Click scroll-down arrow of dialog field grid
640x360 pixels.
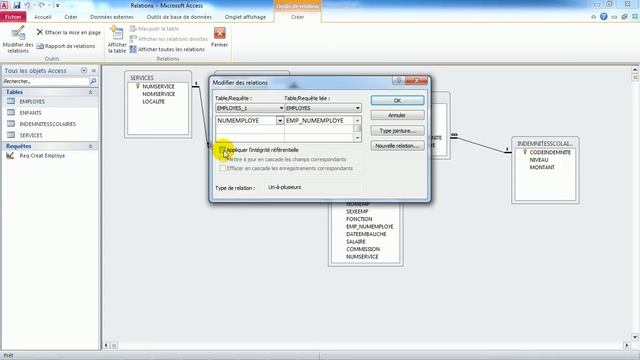pyautogui.click(x=358, y=138)
